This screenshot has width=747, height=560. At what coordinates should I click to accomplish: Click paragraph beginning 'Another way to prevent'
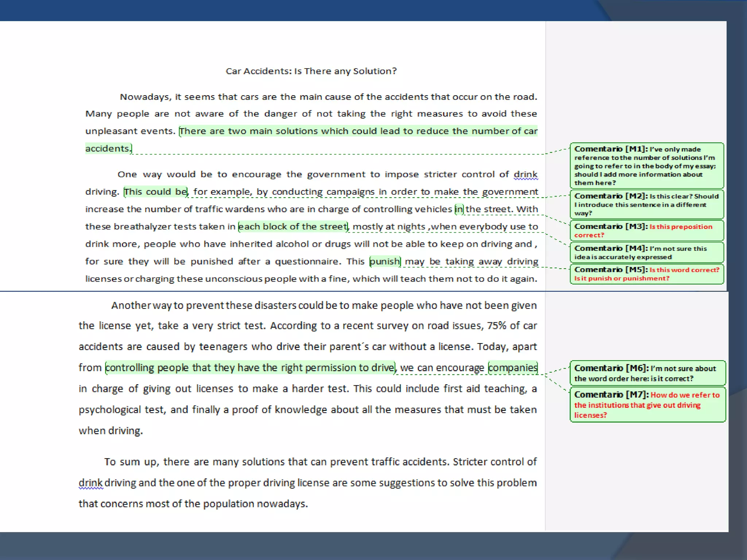pyautogui.click(x=307, y=347)
